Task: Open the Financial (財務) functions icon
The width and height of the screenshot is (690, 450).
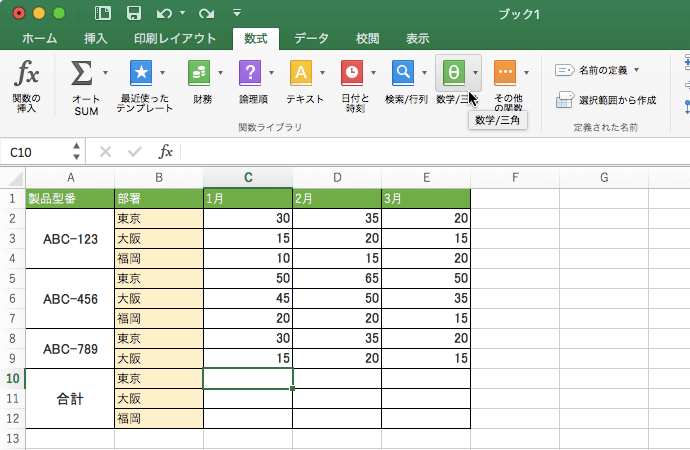Action: pyautogui.click(x=199, y=73)
